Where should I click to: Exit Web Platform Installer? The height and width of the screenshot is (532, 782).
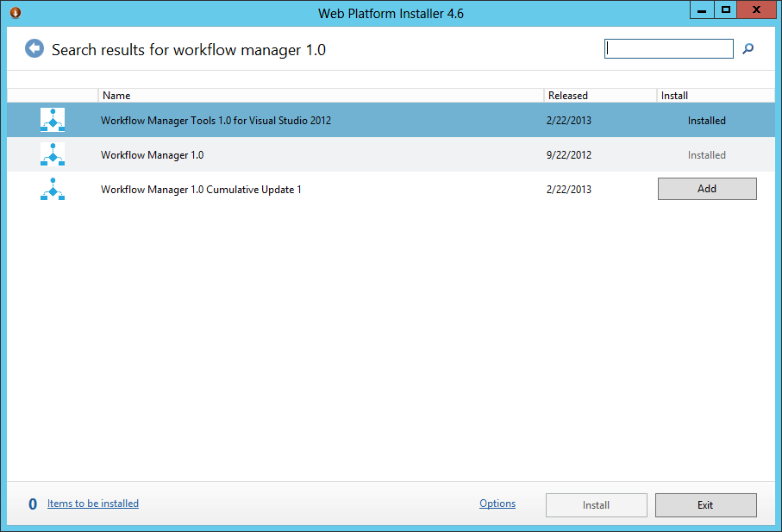pyautogui.click(x=705, y=504)
